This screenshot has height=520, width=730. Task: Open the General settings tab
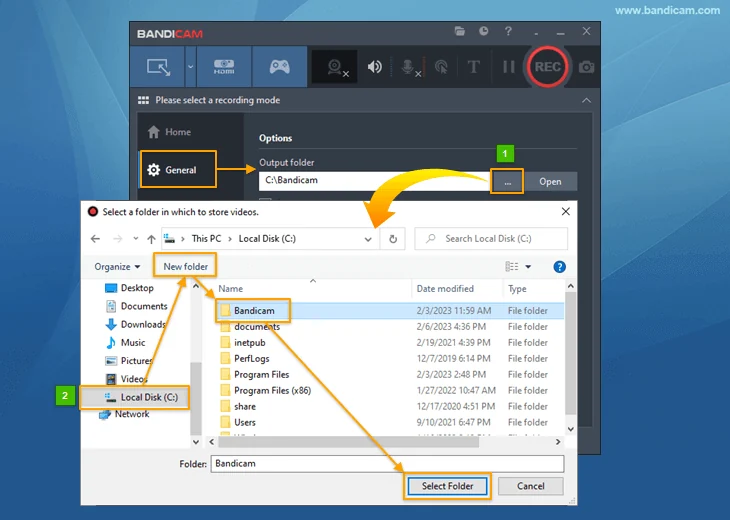pyautogui.click(x=178, y=169)
